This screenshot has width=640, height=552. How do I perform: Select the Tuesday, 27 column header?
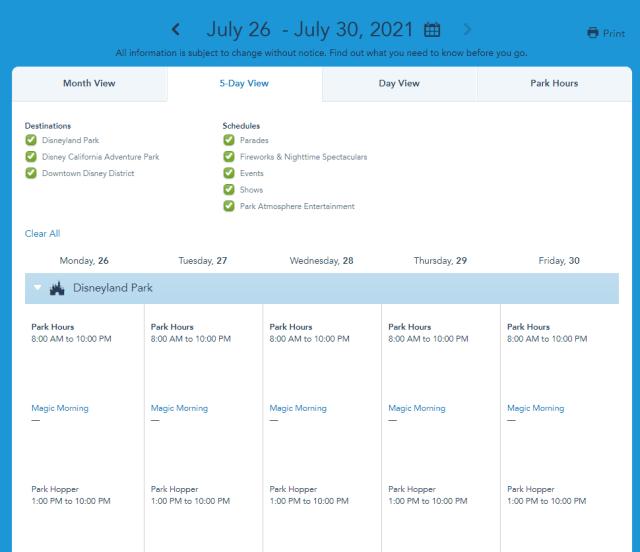click(203, 260)
